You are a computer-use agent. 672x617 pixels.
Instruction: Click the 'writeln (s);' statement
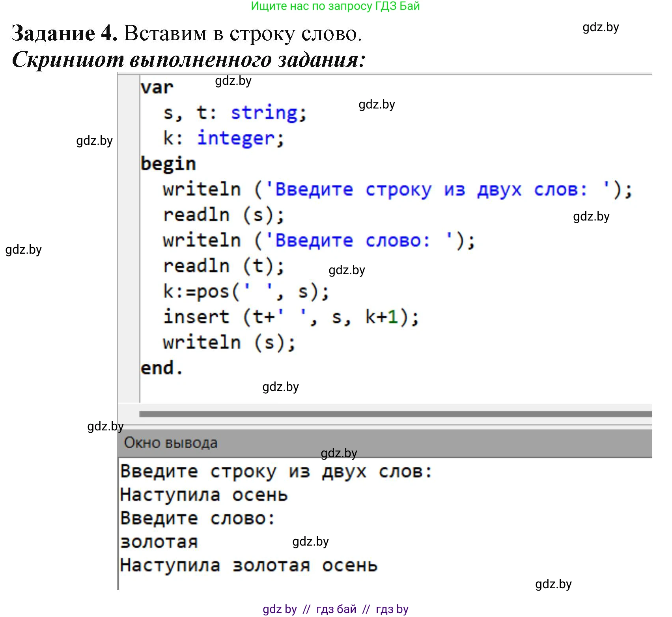tap(229, 342)
